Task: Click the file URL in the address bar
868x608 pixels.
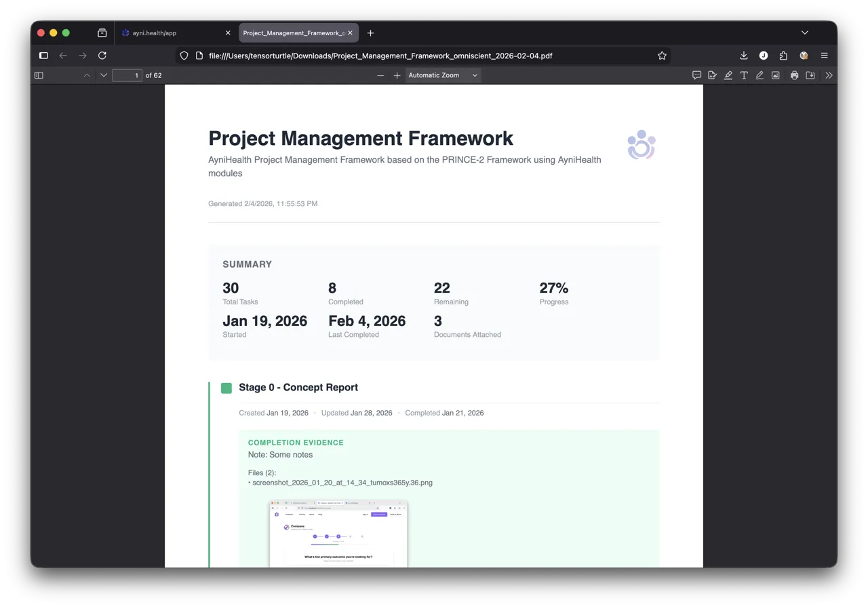Action: (380, 56)
